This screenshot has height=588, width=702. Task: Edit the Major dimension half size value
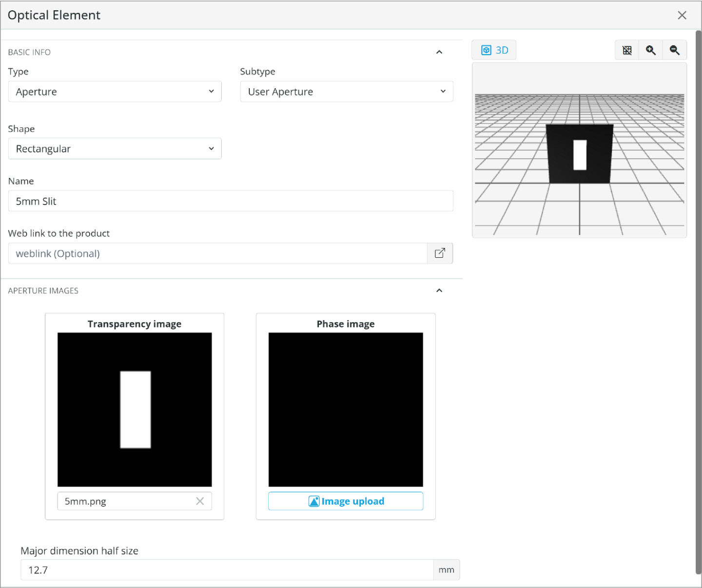click(x=227, y=570)
